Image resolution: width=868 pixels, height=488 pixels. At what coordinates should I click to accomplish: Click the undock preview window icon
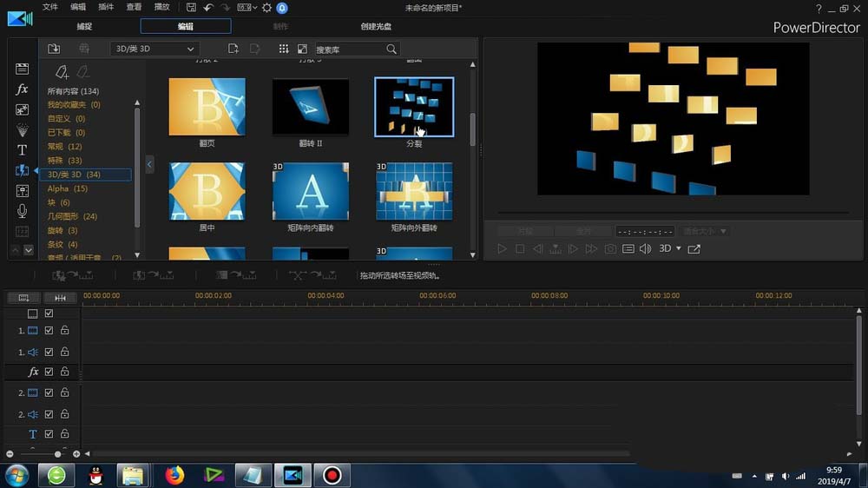click(x=694, y=248)
